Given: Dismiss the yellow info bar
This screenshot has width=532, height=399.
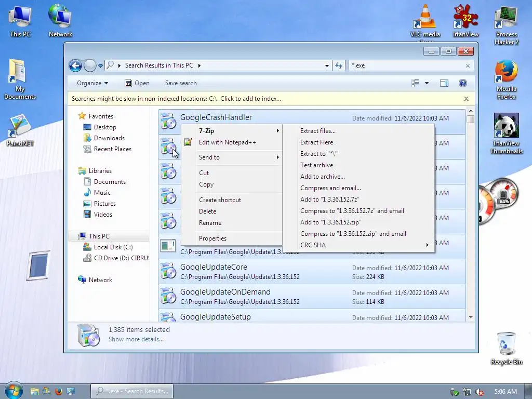Looking at the screenshot, I should click(x=466, y=99).
